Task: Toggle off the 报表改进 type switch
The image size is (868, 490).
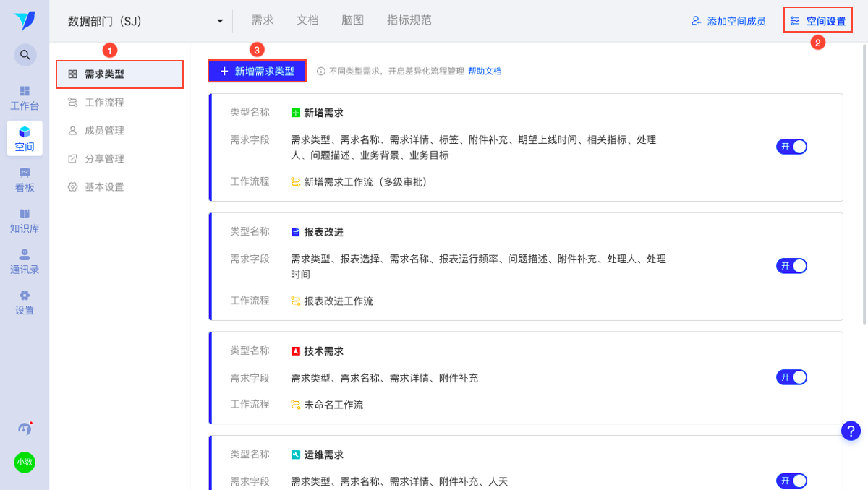Action: [x=791, y=266]
